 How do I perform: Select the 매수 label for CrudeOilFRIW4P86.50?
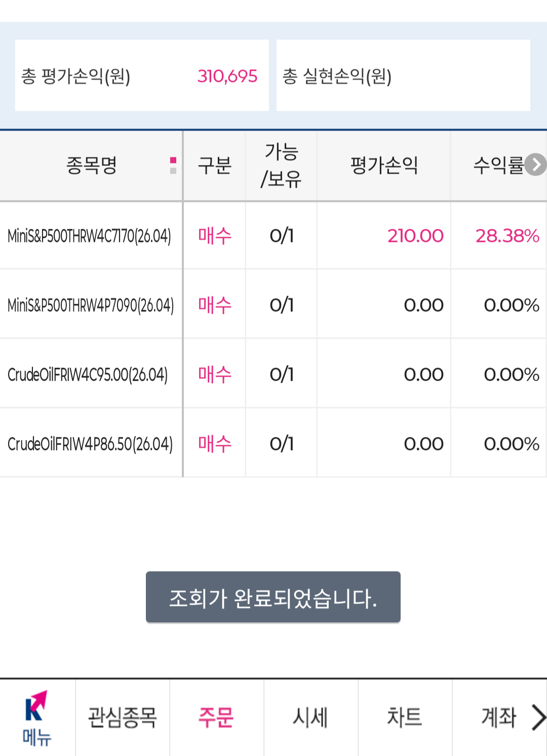click(x=214, y=443)
